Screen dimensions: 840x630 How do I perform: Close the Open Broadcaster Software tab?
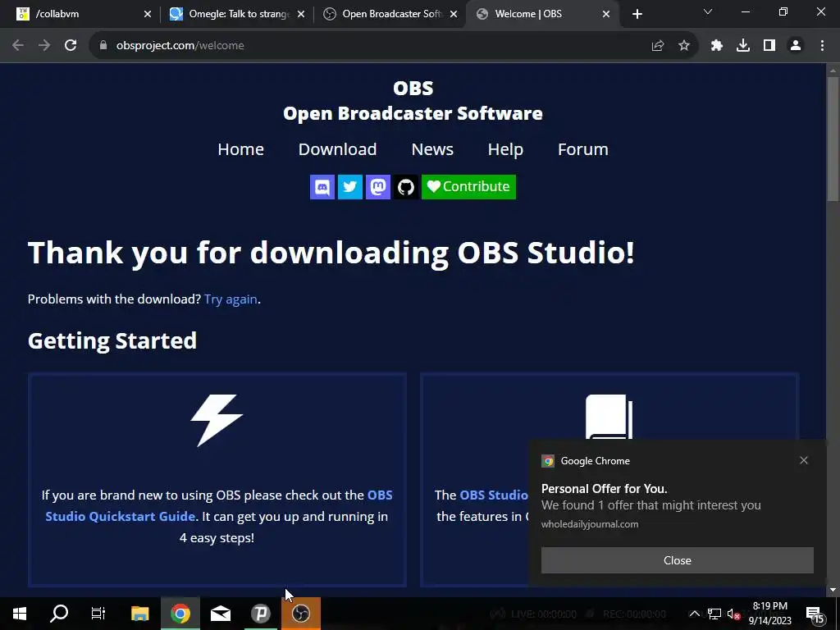coord(454,15)
